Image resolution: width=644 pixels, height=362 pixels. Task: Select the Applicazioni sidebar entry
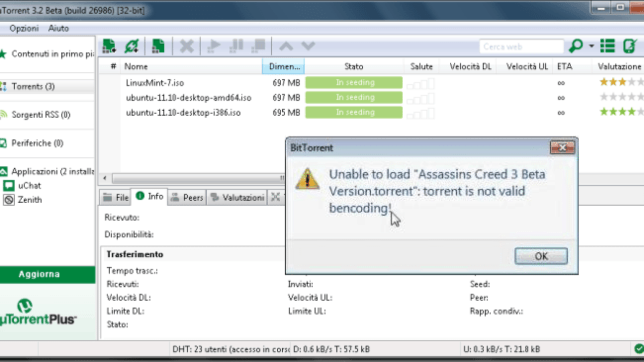[48, 171]
